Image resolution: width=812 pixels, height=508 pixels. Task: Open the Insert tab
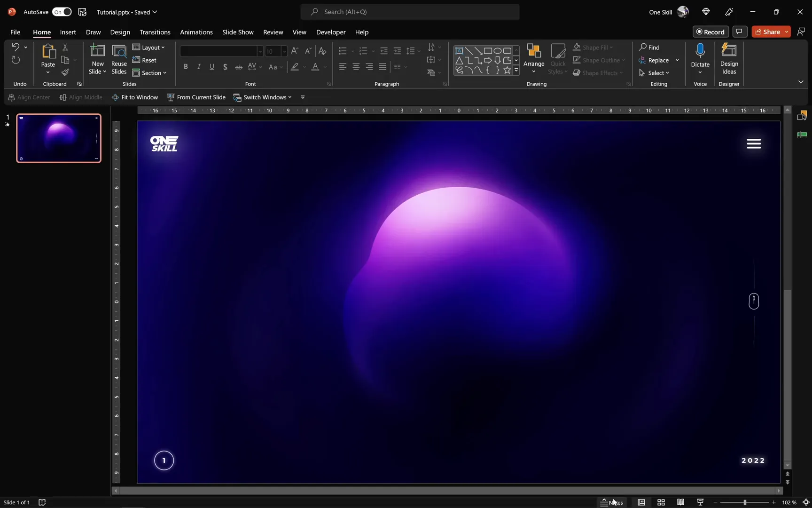pyautogui.click(x=68, y=32)
